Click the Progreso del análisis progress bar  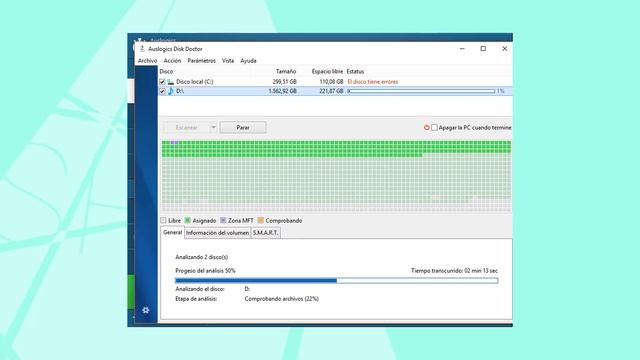(x=336, y=280)
